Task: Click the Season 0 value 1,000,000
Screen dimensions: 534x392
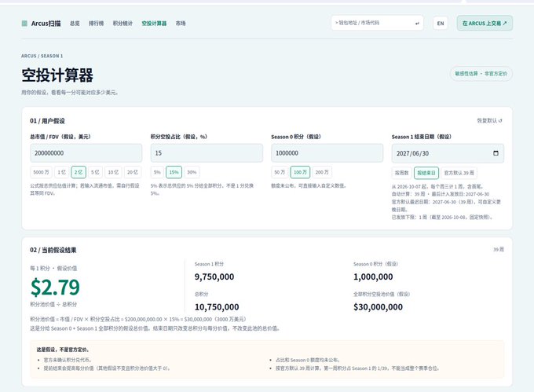Action: click(373, 277)
